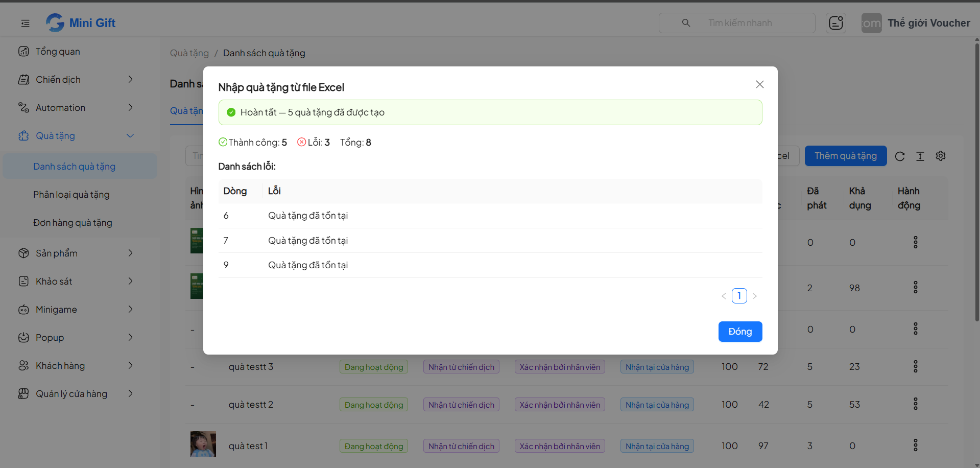Click the search magnifier icon
980x468 pixels.
coord(686,23)
